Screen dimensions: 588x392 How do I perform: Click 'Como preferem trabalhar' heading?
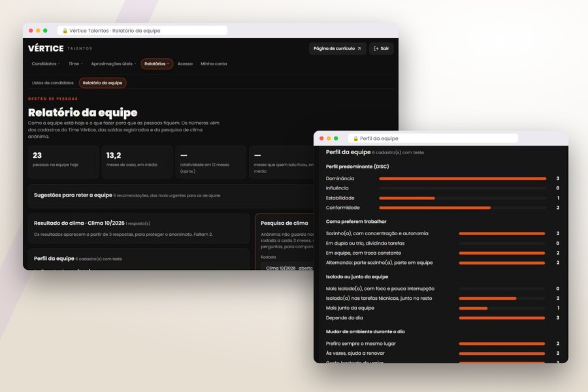(356, 221)
